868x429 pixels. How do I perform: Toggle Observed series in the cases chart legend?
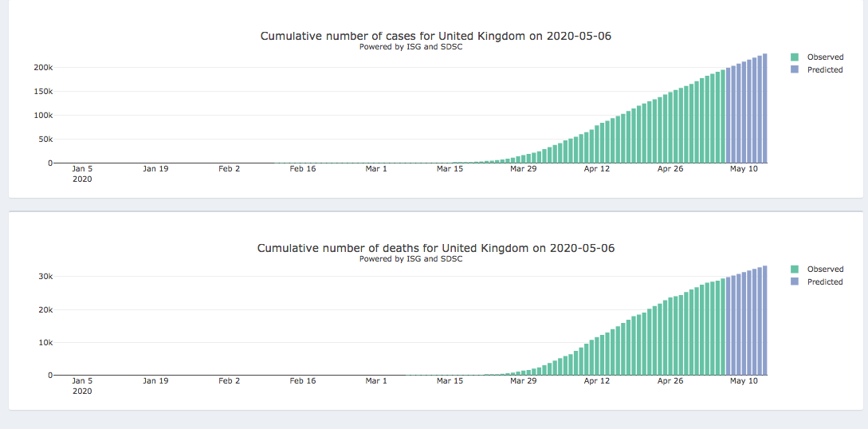click(x=824, y=57)
